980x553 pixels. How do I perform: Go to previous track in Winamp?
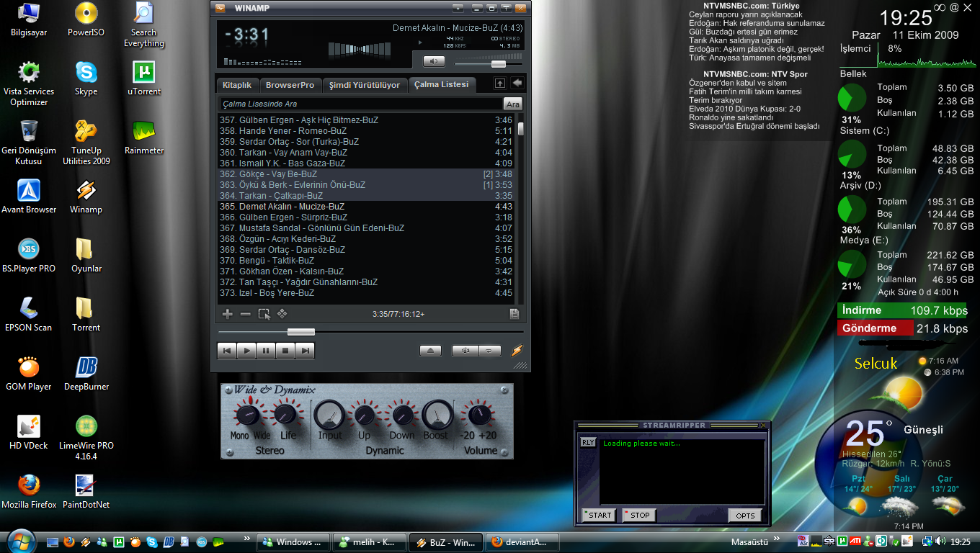[227, 351]
